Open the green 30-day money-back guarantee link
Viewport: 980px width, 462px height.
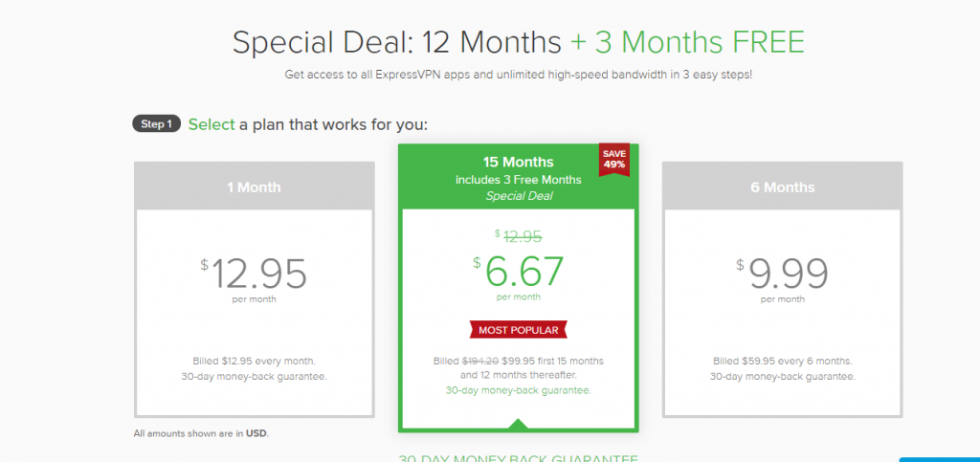pos(518,390)
